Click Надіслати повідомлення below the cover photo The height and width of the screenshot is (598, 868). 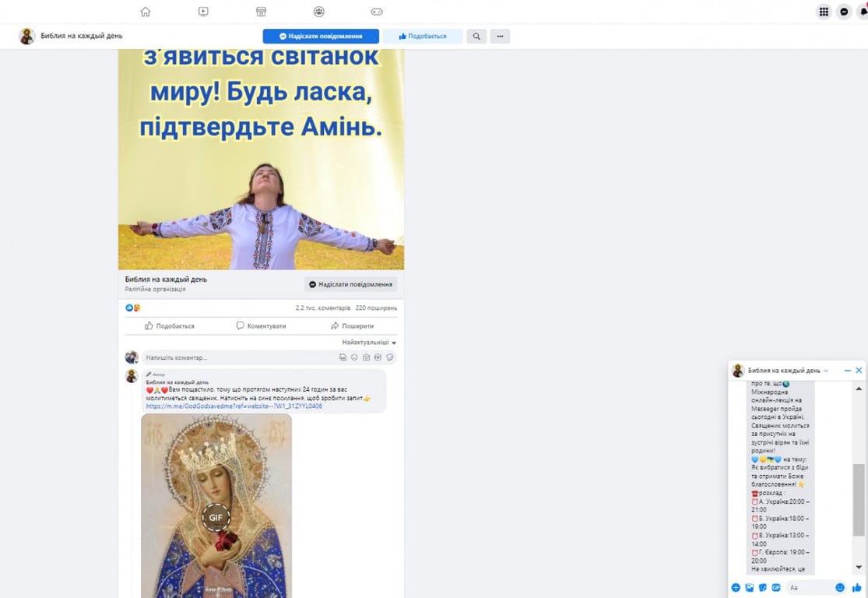[x=351, y=283]
